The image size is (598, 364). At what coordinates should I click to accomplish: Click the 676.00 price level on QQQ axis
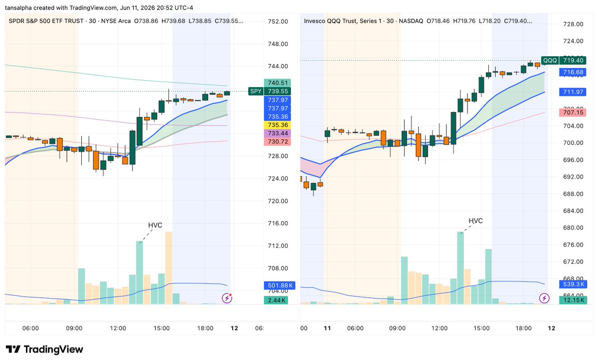tap(573, 245)
